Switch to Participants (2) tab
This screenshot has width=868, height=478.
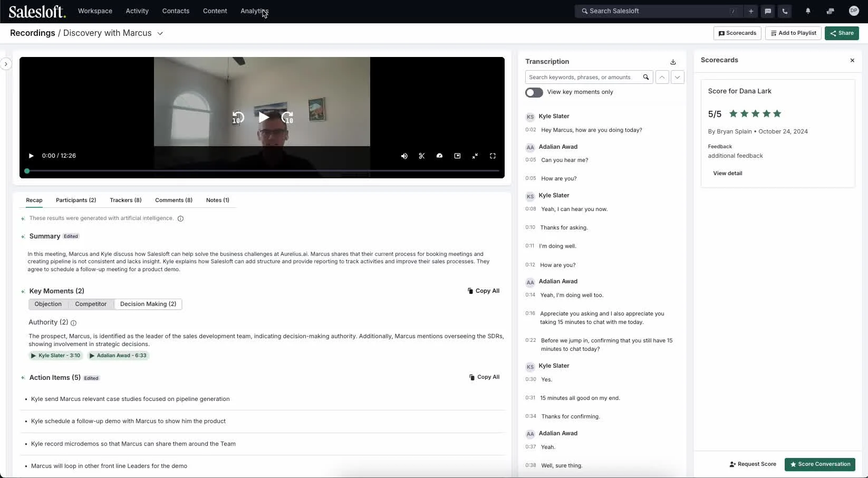[x=76, y=200]
